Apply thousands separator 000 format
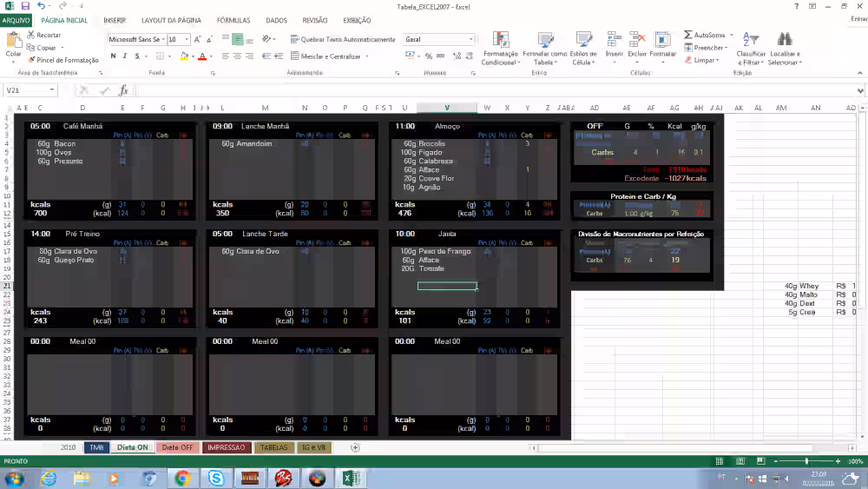868x489 pixels. point(441,56)
